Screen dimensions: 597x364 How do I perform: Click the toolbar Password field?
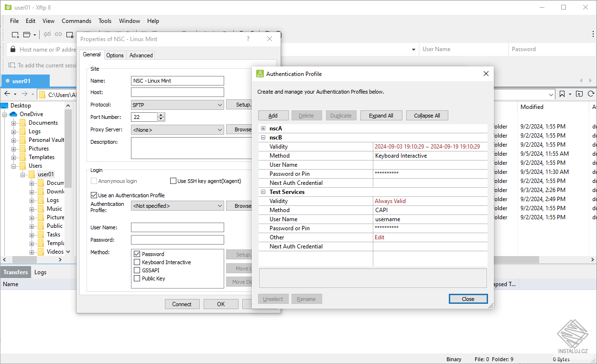(552, 49)
